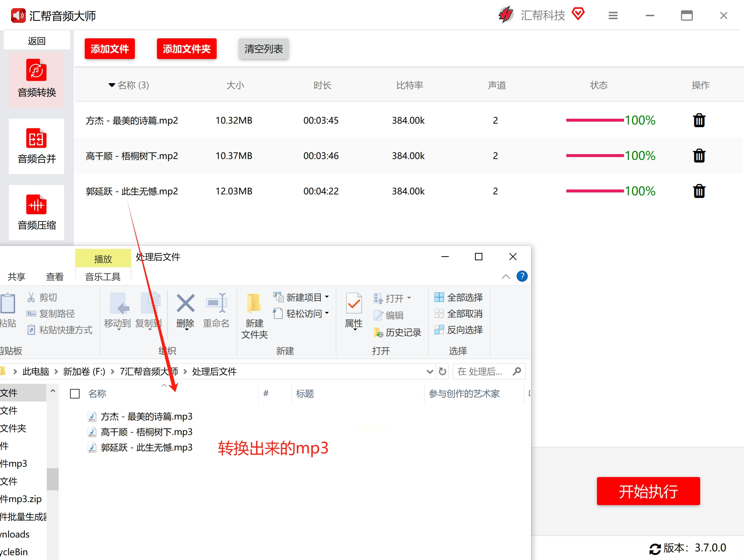Click the 添加文件夹 add folder button
This screenshot has height=560, width=744.
pyautogui.click(x=186, y=49)
